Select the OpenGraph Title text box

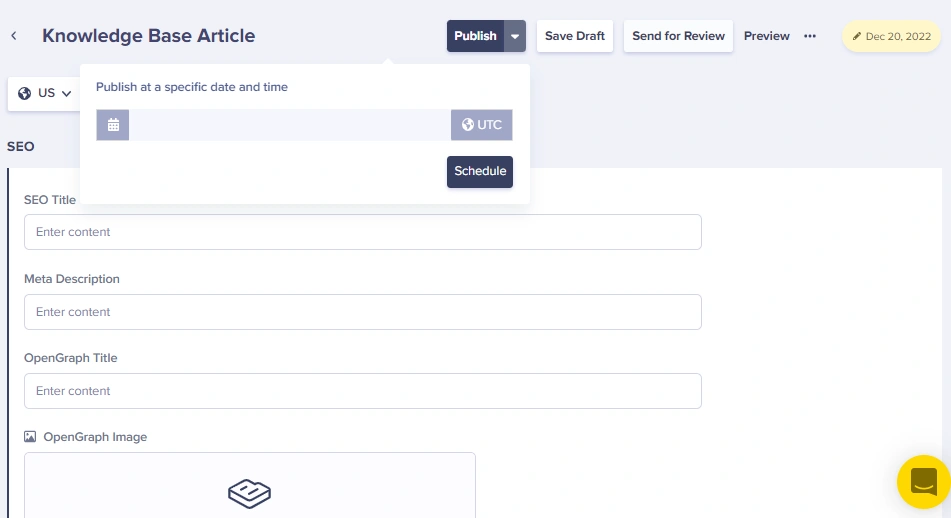pyautogui.click(x=362, y=391)
